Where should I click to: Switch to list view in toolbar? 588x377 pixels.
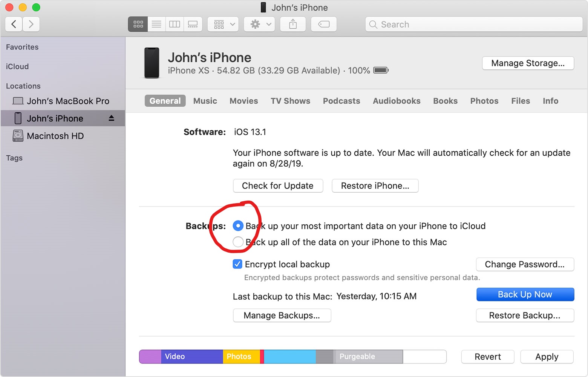[x=156, y=24]
